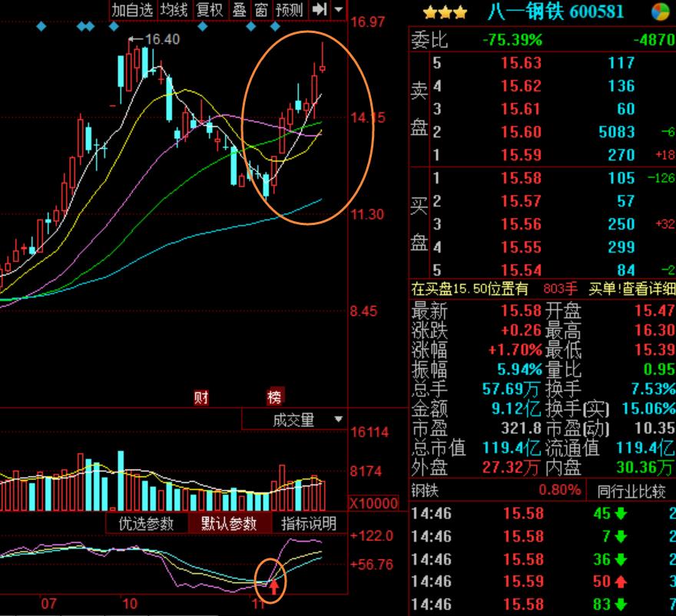The width and height of the screenshot is (676, 616).
Task: Click the 10 month label on time axis
Action: [x=130, y=604]
